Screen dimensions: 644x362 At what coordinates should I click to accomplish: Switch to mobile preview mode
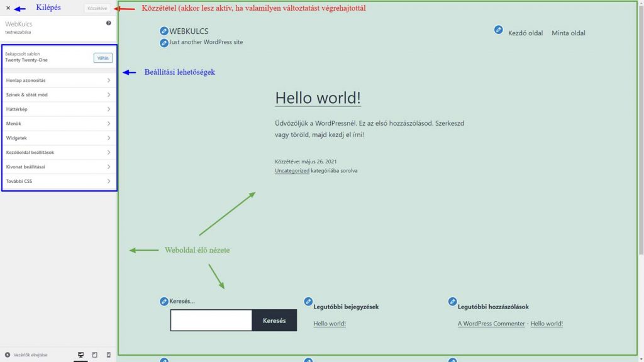pyautogui.click(x=108, y=354)
